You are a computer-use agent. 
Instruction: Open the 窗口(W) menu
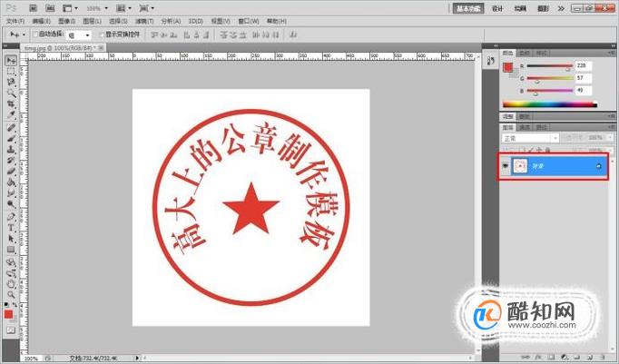coord(249,21)
